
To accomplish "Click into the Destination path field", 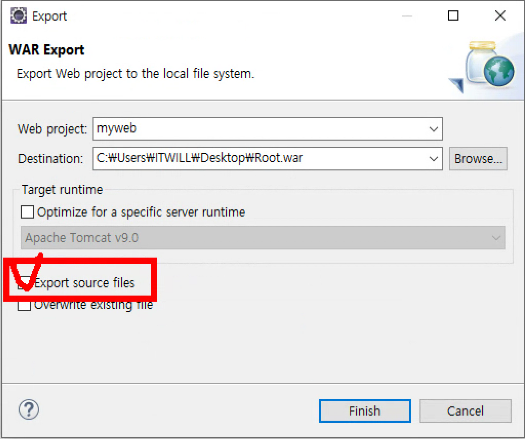I will [x=268, y=158].
